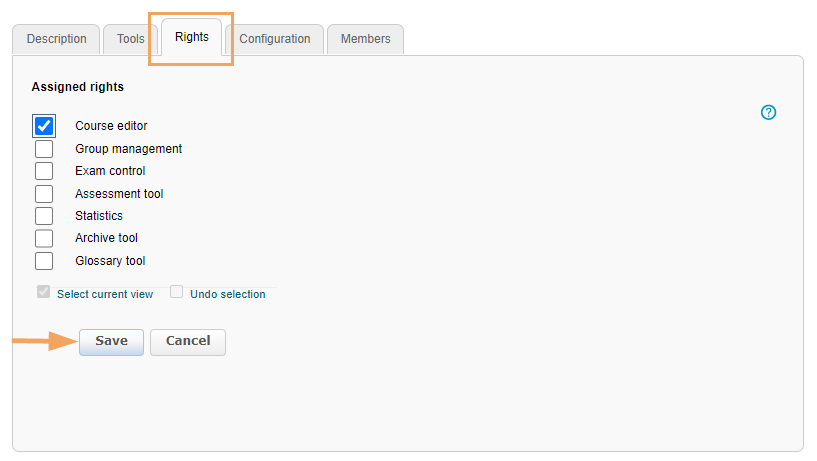Screen dimensions: 817x461
Task: Click the Course editor label text
Action: tap(111, 126)
